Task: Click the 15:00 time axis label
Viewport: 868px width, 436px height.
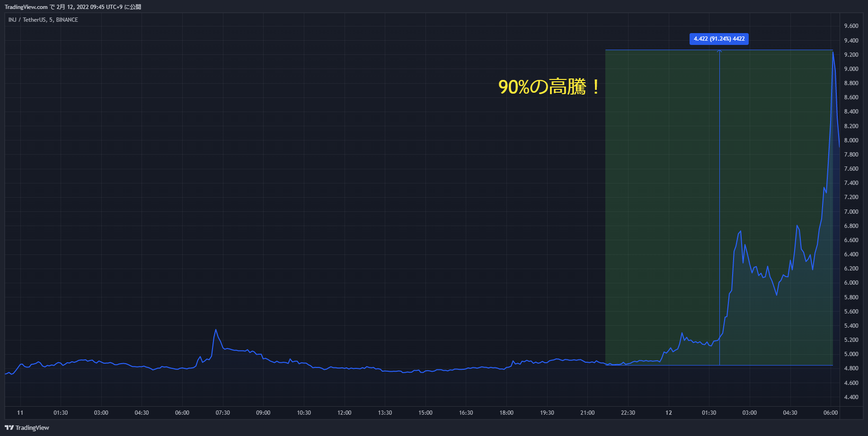Action: [425, 413]
